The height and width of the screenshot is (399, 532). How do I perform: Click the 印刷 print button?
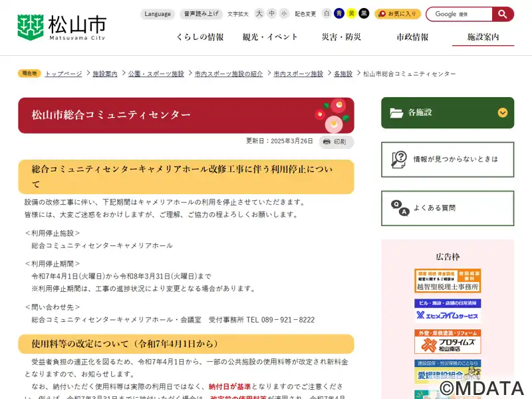(336, 142)
